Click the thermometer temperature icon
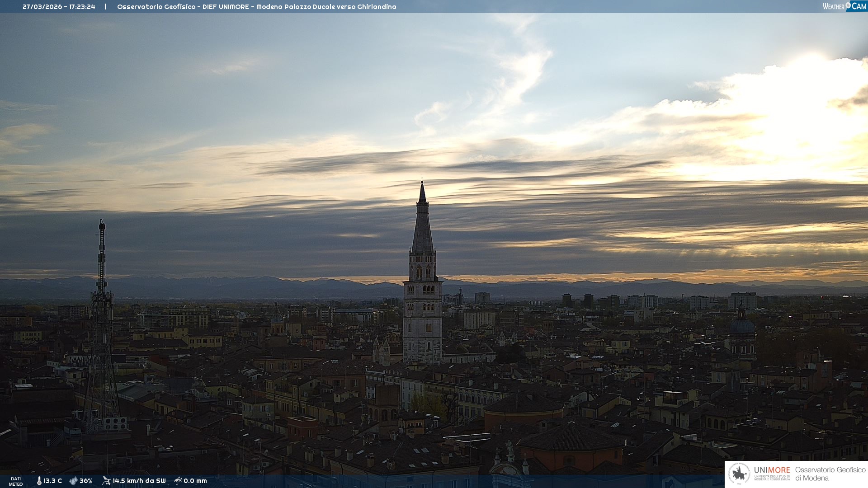Image resolution: width=868 pixels, height=488 pixels. pyautogui.click(x=39, y=481)
